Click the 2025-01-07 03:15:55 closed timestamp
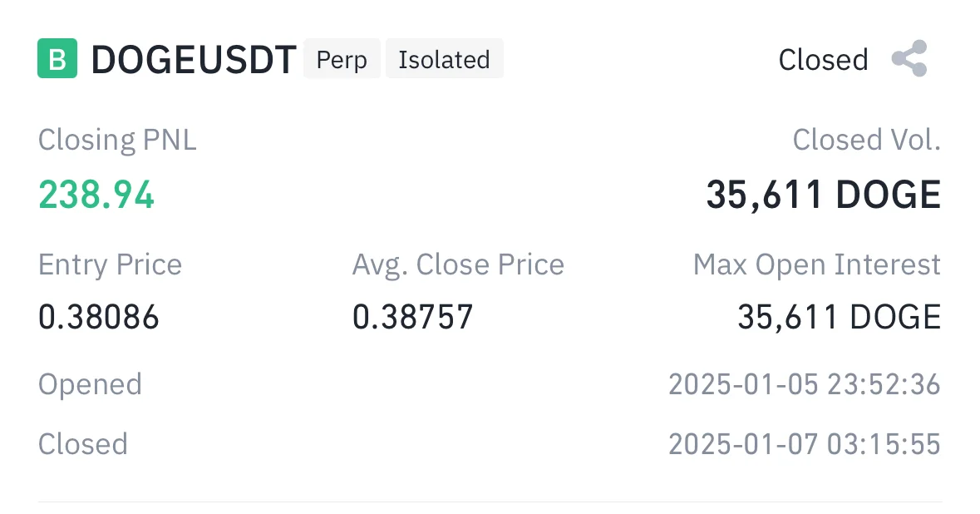This screenshot has width=980, height=514. point(804,443)
